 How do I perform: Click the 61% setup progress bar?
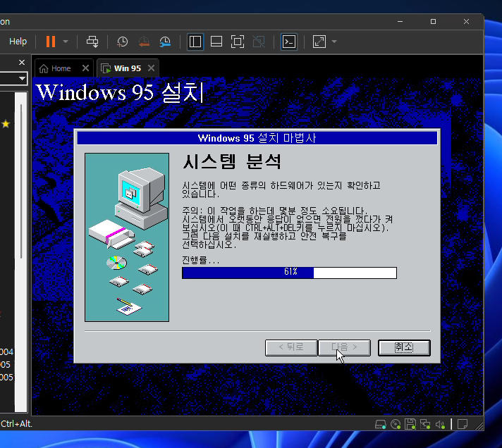(289, 273)
